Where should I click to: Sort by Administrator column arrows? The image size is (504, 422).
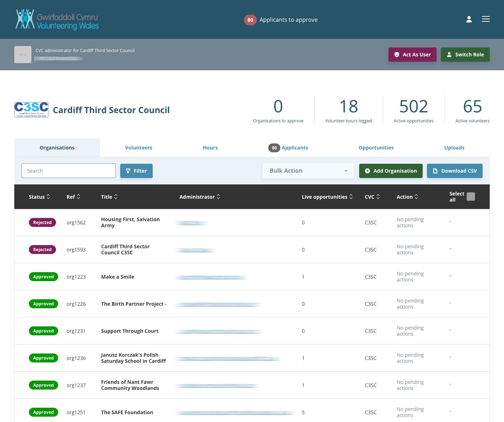pos(218,197)
